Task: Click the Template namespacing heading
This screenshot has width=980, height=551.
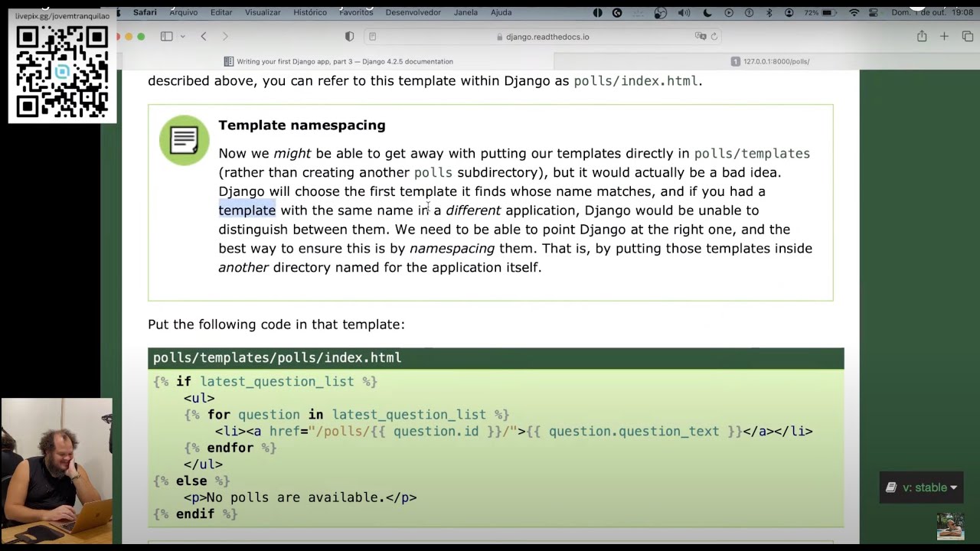Action: (302, 125)
